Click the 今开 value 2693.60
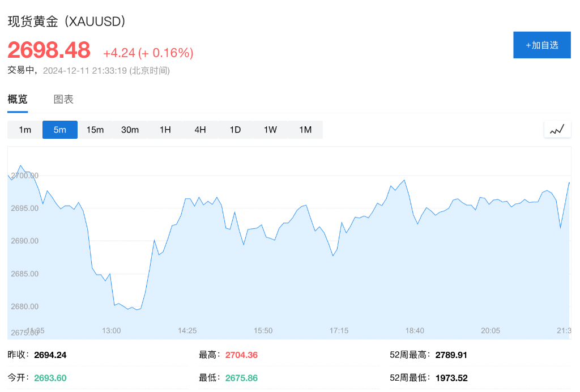The height and width of the screenshot is (392, 580). (50, 378)
